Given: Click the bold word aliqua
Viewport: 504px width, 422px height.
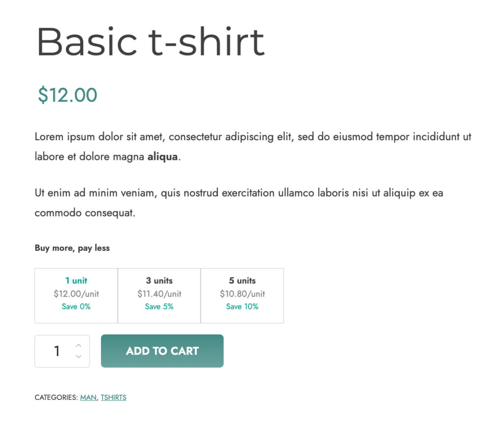Looking at the screenshot, I should [162, 157].
